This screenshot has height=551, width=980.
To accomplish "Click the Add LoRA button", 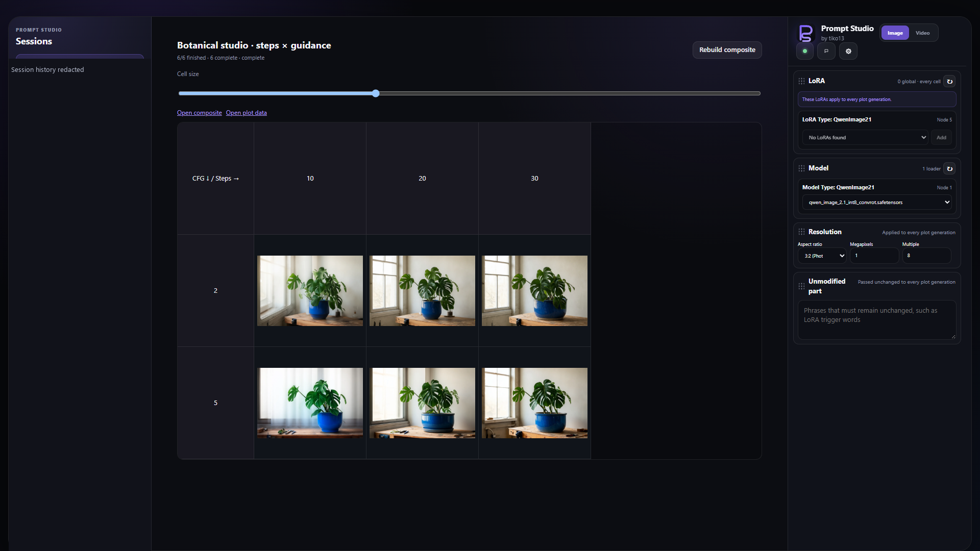I will [x=941, y=137].
